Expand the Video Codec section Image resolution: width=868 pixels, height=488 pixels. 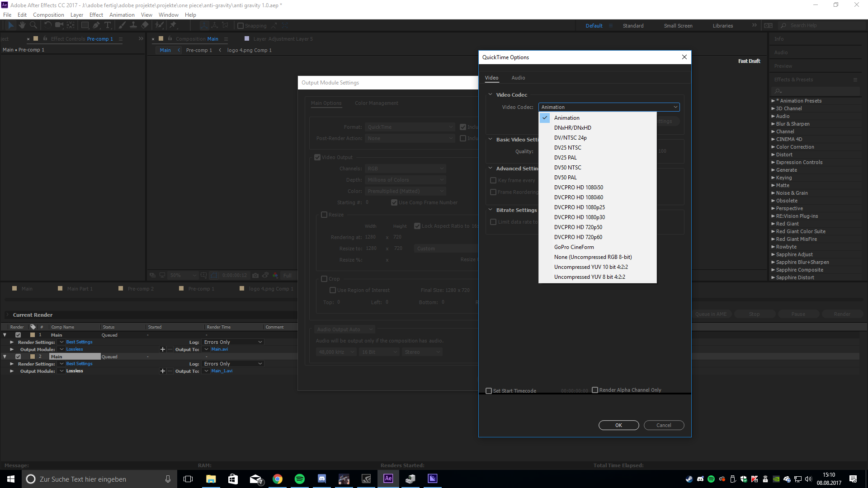click(491, 94)
